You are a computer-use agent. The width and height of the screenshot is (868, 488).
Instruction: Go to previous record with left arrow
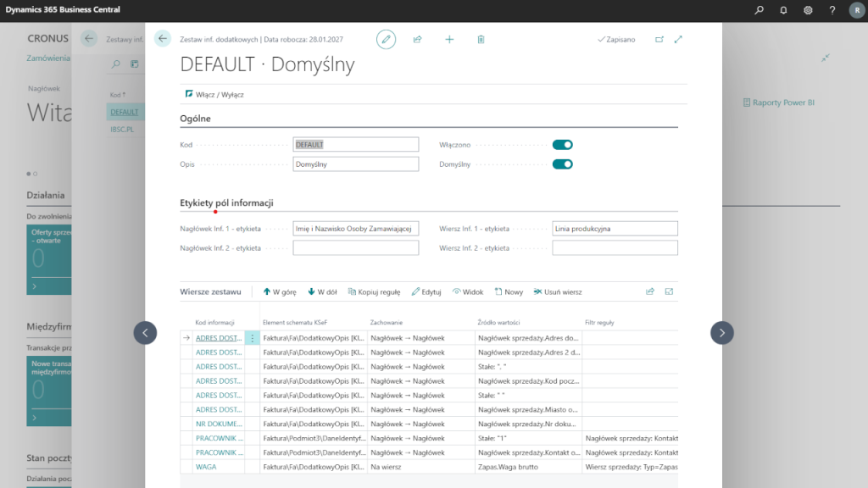(145, 333)
